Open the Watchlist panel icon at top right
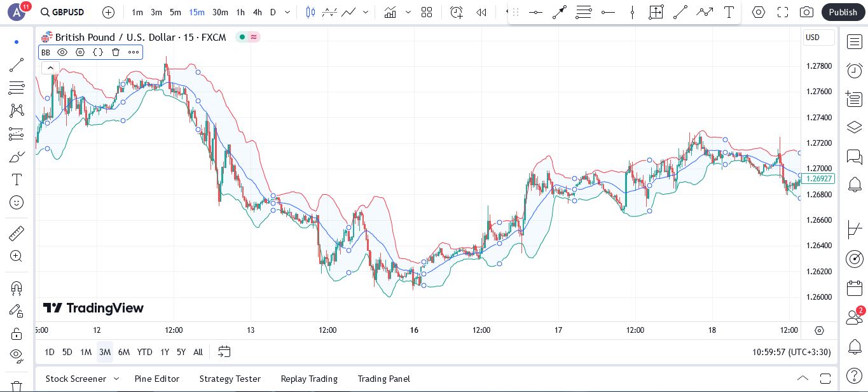 pyautogui.click(x=855, y=42)
